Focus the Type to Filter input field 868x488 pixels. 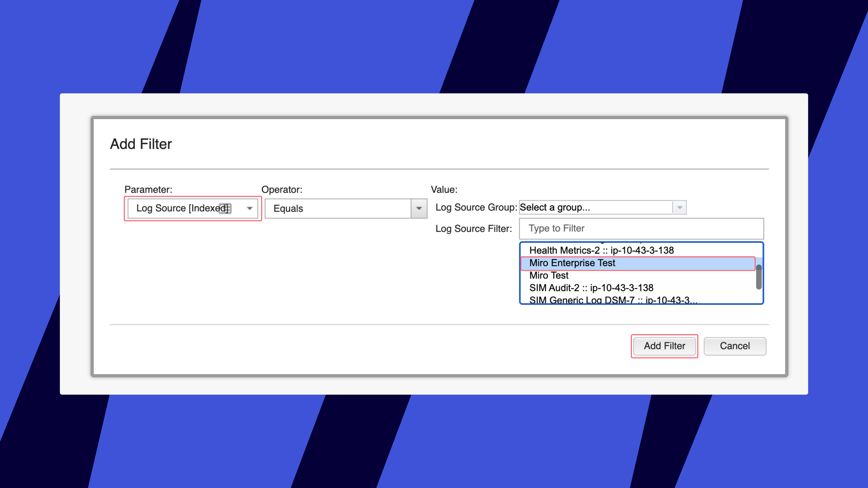[641, 228]
